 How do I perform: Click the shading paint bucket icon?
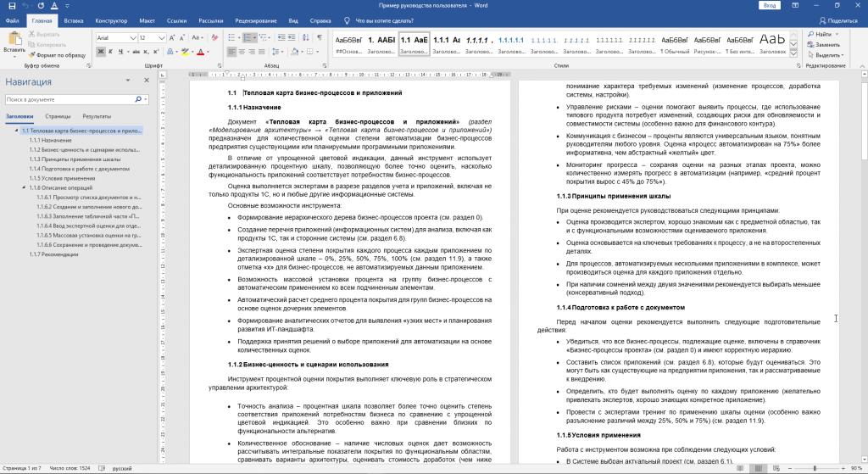(x=295, y=52)
